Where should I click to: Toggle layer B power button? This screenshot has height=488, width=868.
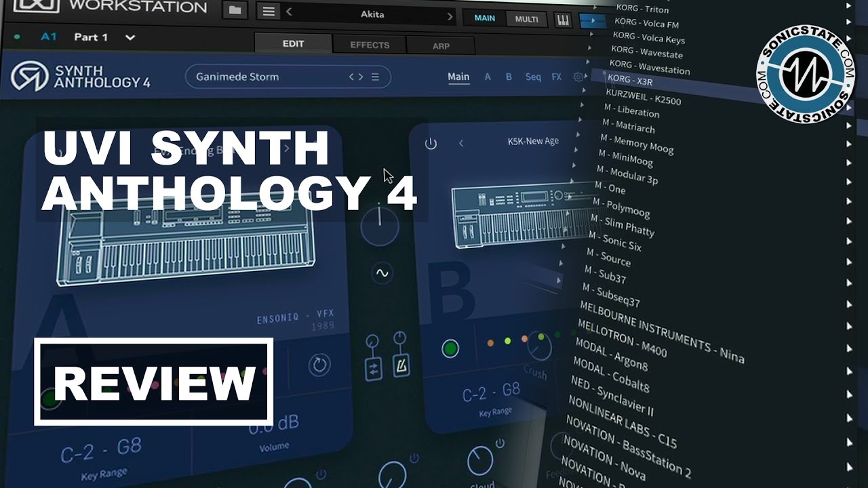431,144
